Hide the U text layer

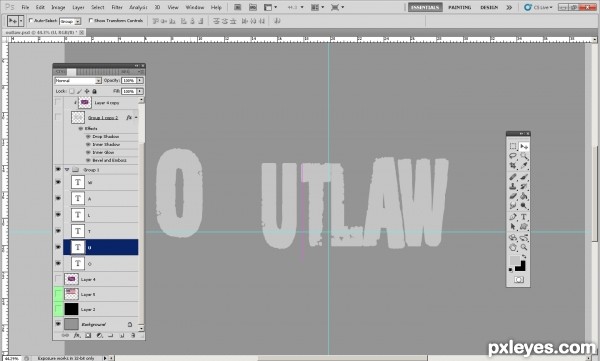58,247
